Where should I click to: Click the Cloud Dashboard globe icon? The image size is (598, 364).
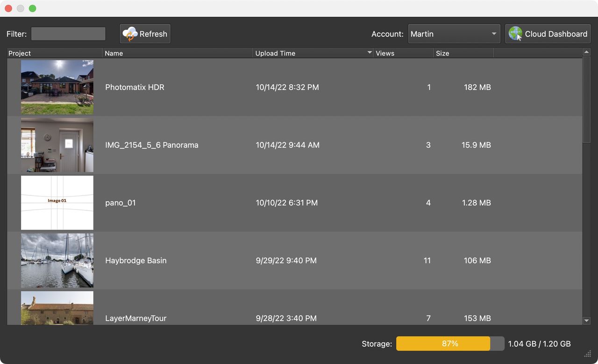515,34
